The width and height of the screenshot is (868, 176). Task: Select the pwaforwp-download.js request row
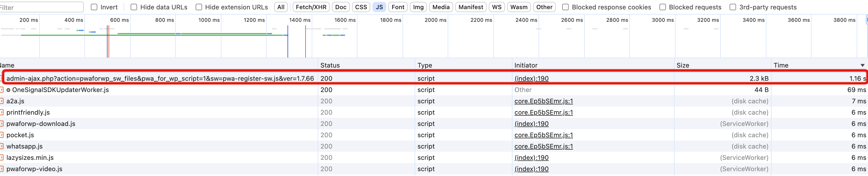click(41, 124)
